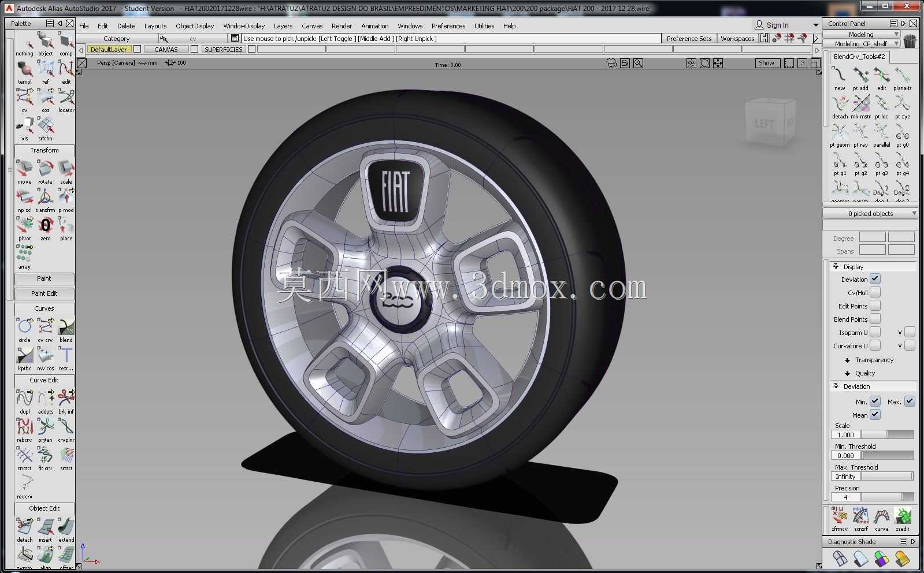This screenshot has width=924, height=573.
Task: Toggle the Deviation Mean checkbox
Action: [875, 415]
